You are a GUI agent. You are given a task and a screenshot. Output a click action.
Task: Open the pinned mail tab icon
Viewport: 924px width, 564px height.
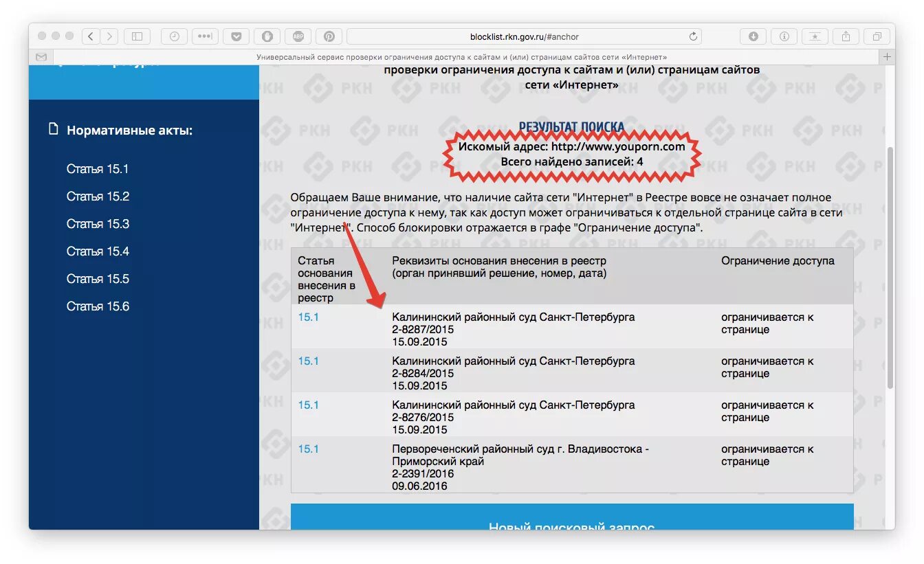[41, 57]
